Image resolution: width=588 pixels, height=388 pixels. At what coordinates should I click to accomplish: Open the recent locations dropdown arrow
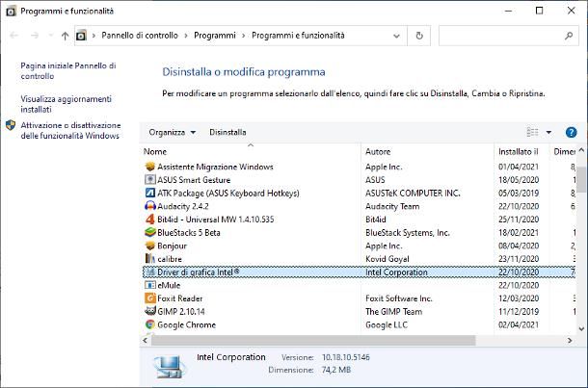[x=51, y=36]
